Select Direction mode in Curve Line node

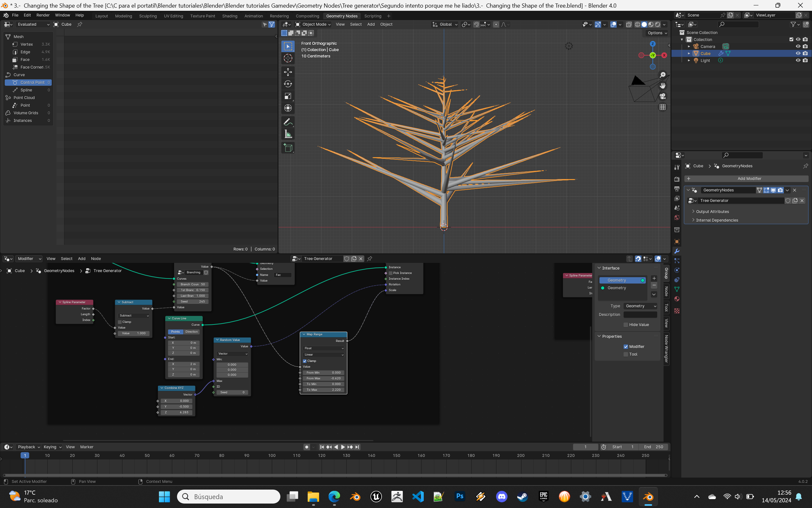click(192, 331)
